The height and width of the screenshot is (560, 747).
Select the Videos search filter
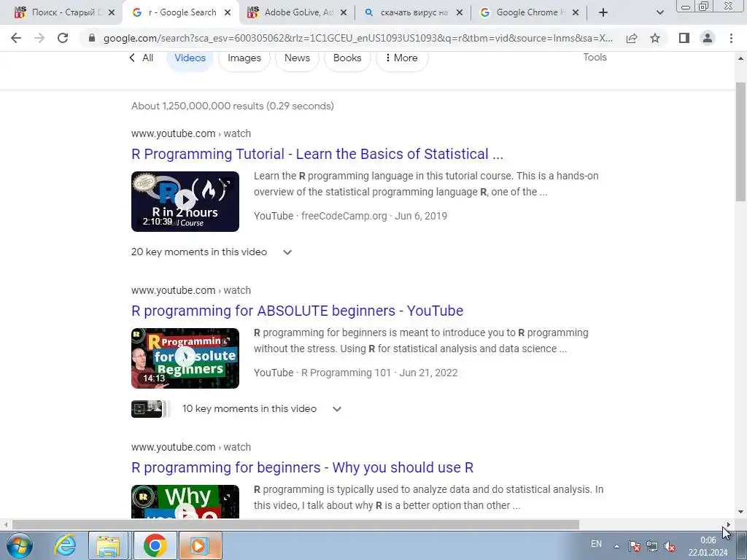point(190,58)
